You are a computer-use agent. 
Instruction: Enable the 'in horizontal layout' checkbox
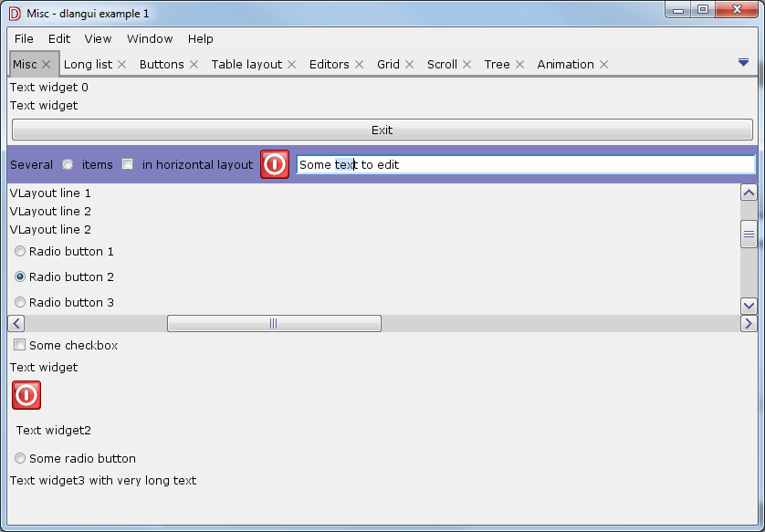[x=127, y=164]
